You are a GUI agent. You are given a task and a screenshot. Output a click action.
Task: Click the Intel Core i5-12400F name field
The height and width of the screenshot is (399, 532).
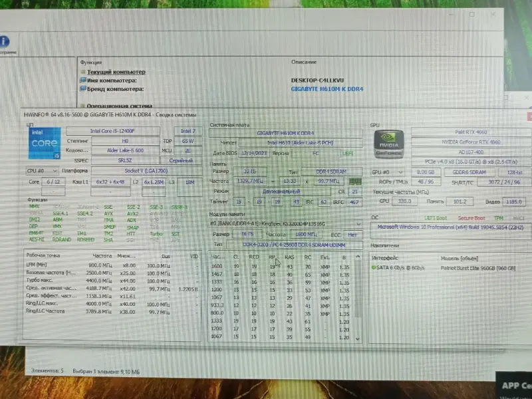click(112, 131)
